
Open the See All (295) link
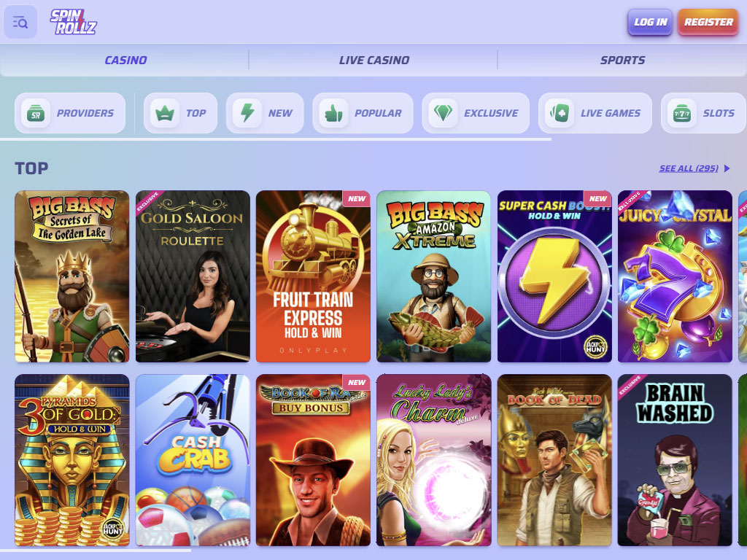[689, 168]
